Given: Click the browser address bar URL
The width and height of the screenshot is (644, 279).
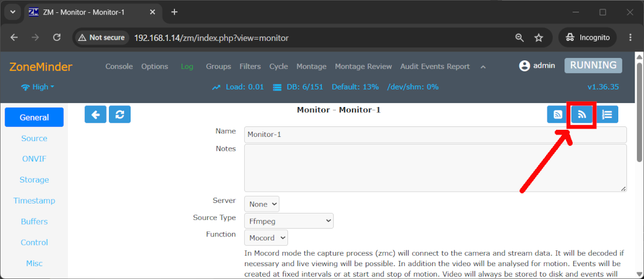Looking at the screenshot, I should [211, 38].
